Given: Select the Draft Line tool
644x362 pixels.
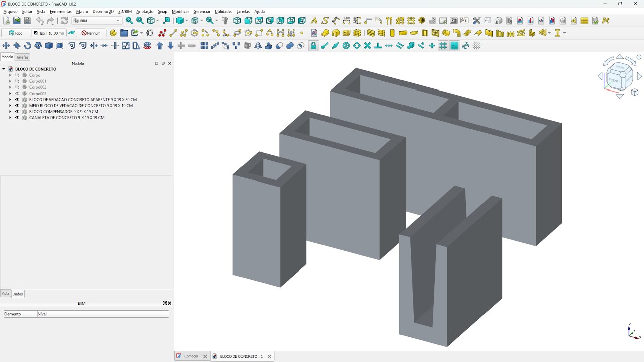Looking at the screenshot, I should (x=173, y=33).
